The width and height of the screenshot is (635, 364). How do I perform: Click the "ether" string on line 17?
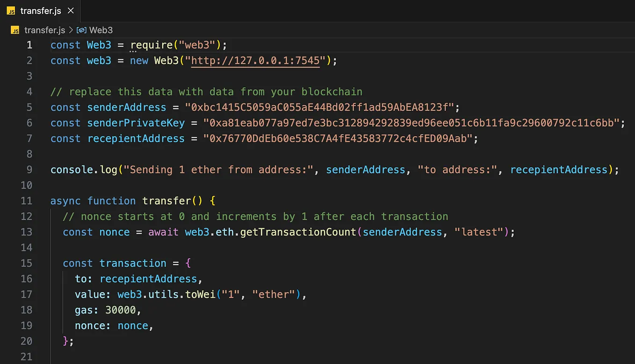click(x=273, y=294)
